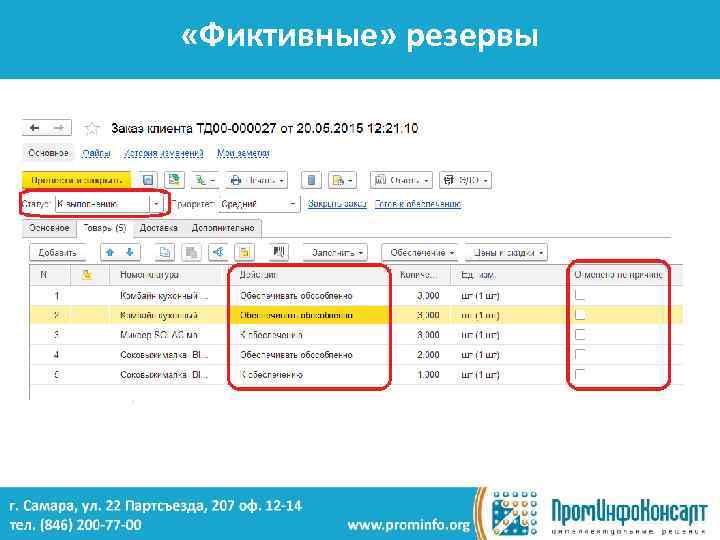Switch to the Доставка tab
This screenshot has width=720, height=540.
(158, 228)
